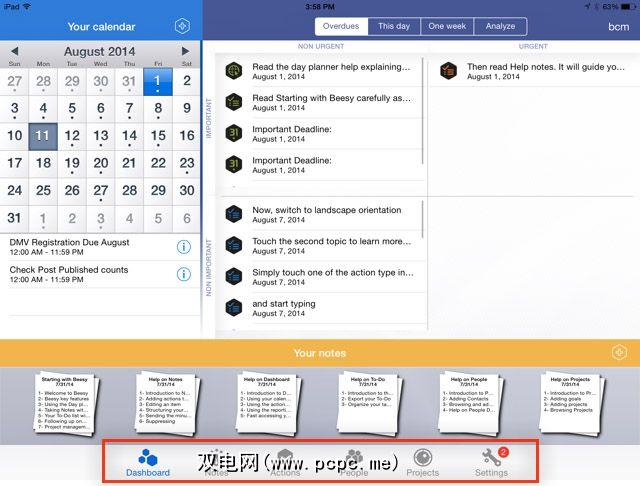640x486 pixels.
Task: Open icon of and start typing task
Action: coord(234,308)
